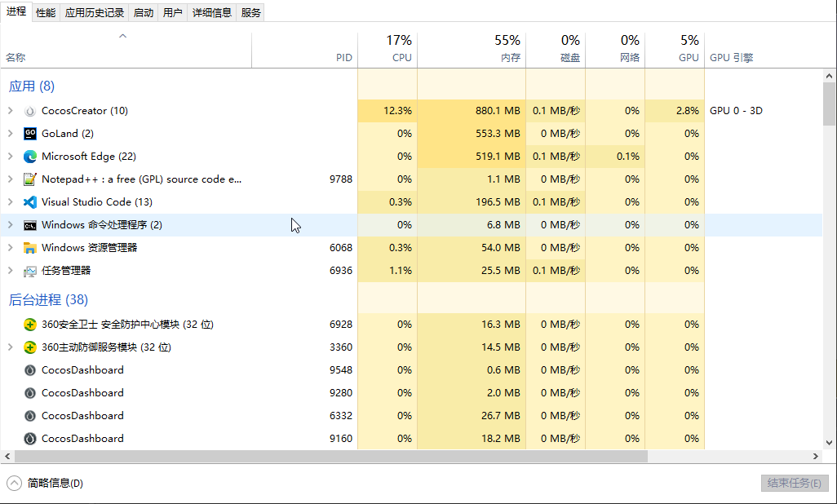Click the 360安全卫士 process icon
Image resolution: width=837 pixels, height=504 pixels.
(x=30, y=325)
